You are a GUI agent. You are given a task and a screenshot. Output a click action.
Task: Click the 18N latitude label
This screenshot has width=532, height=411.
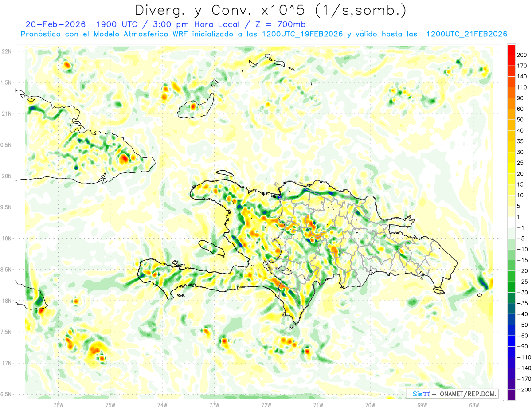pos(8,301)
